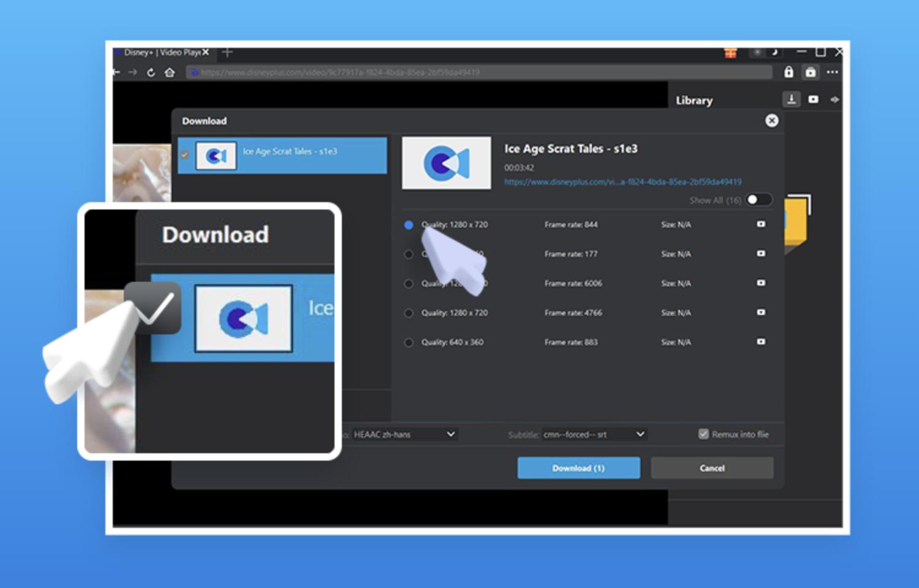The image size is (919, 588).
Task: Click the Subtitle: label text
Action: (523, 435)
